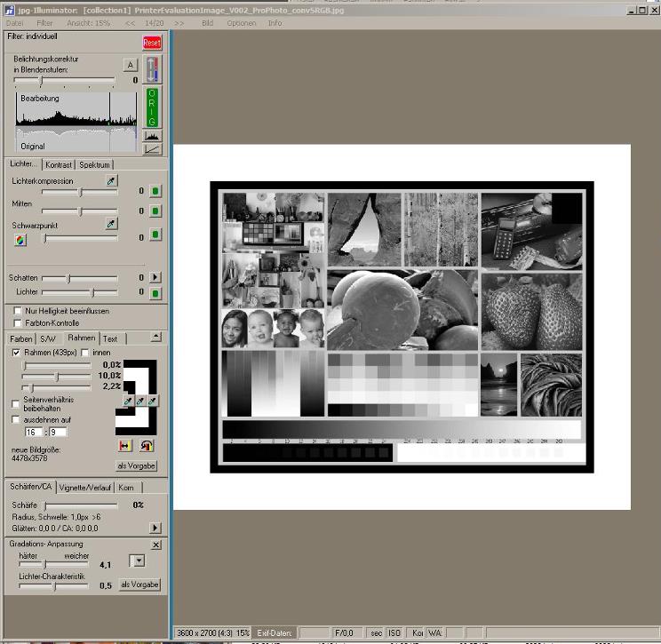Click the color wheel icon under Schwarzpunkt
The image size is (661, 644).
pos(20,239)
